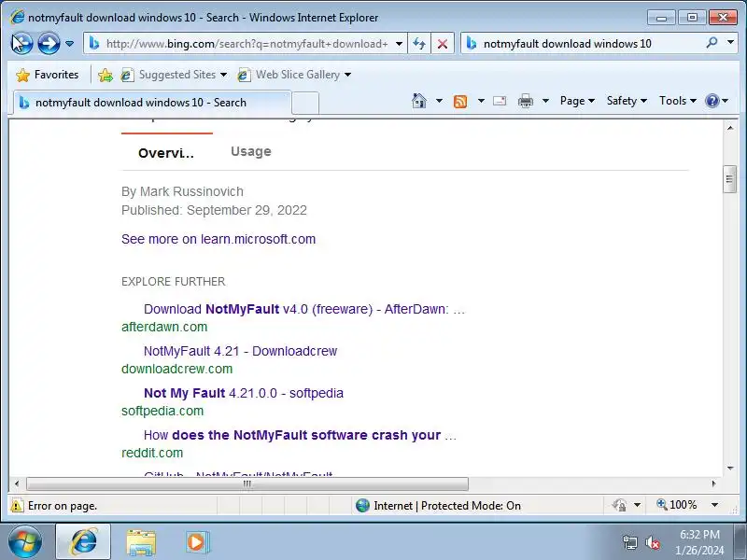
Task: Open a new blank tab
Action: pyautogui.click(x=305, y=103)
